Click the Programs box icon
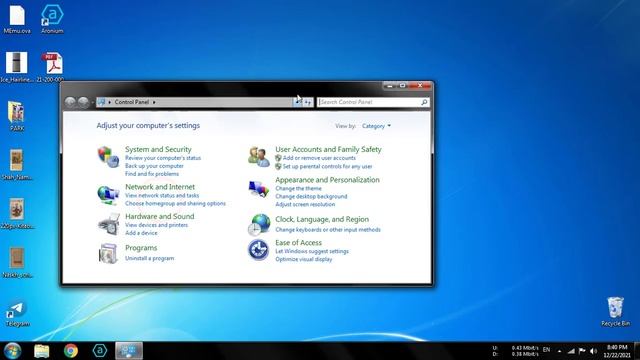This screenshot has height=360, width=640. point(108,253)
